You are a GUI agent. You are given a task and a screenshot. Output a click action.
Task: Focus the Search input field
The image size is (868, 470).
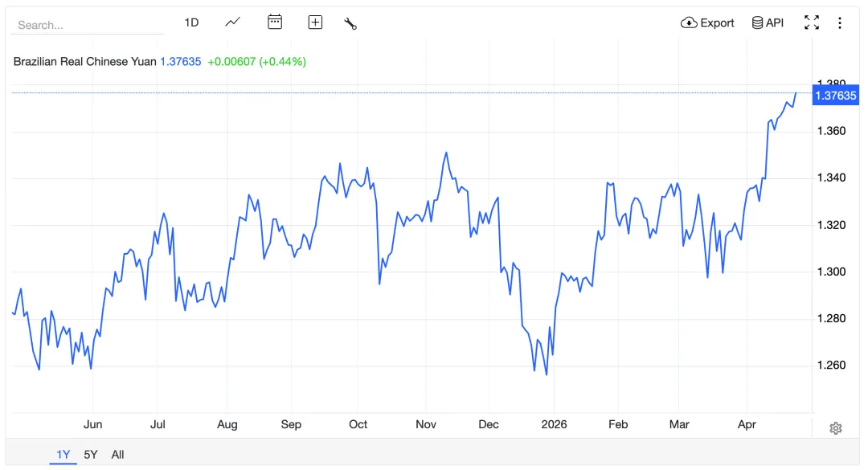click(87, 25)
